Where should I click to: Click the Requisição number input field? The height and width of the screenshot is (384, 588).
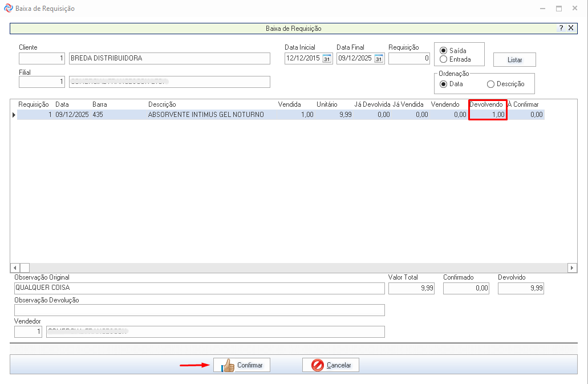coord(409,59)
